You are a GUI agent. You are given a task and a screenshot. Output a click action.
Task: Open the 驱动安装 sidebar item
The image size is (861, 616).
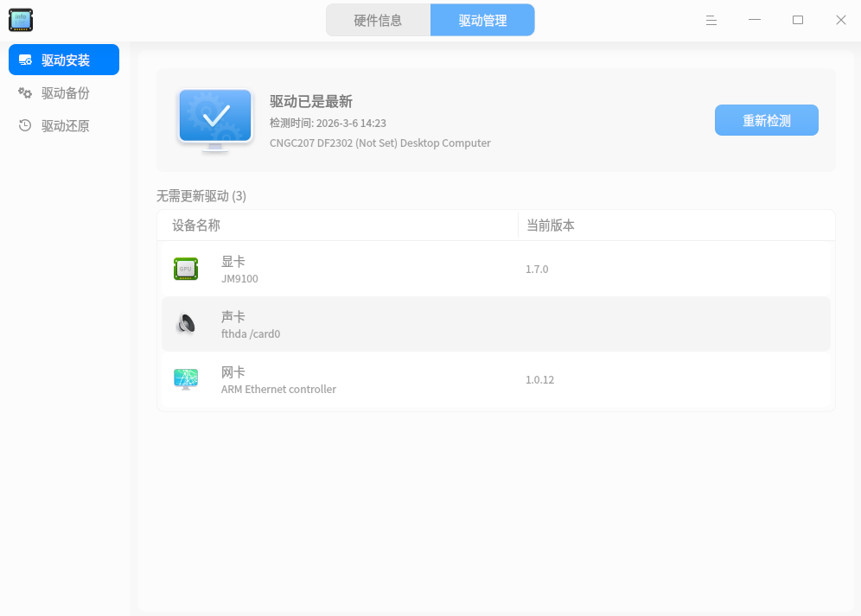pyautogui.click(x=64, y=60)
